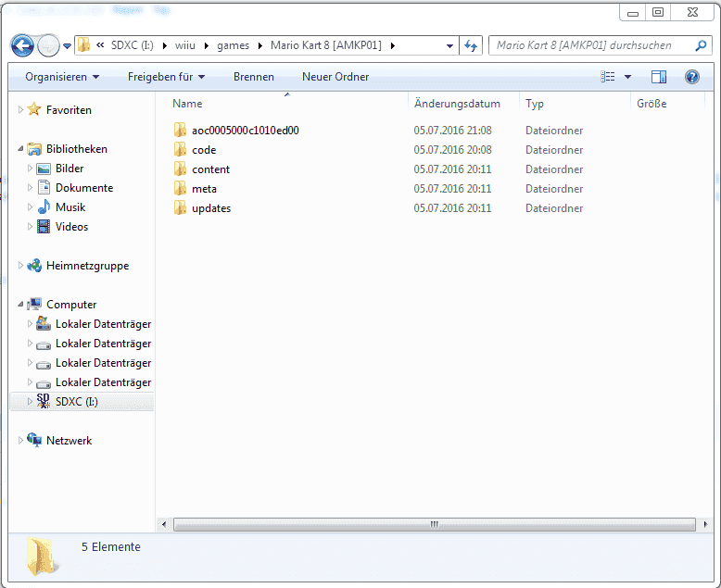Image resolution: width=721 pixels, height=588 pixels.
Task: Expand the Dokumente tree node
Action: 30,187
